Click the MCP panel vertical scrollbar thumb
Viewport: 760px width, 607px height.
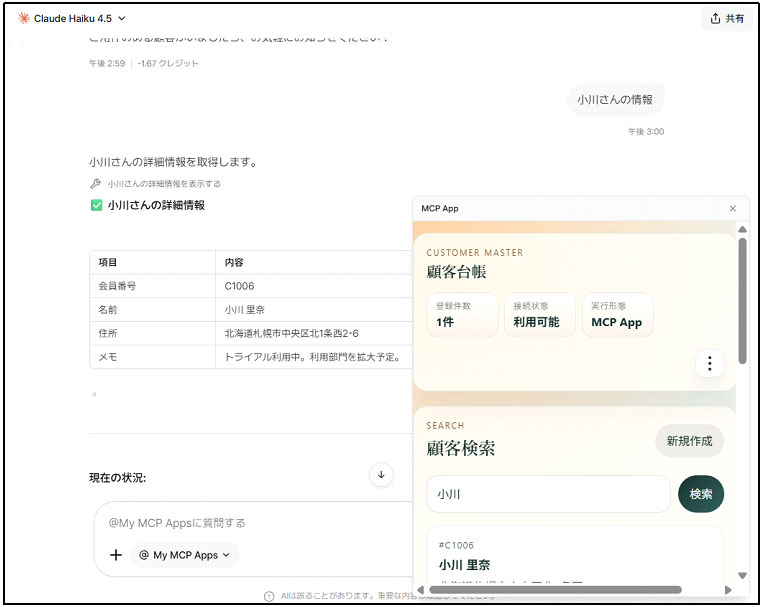tap(742, 301)
